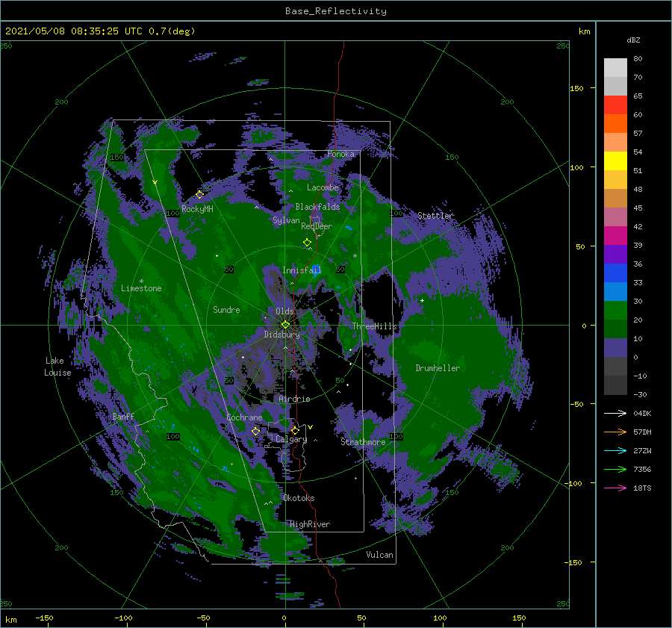This screenshot has height=628, width=672.
Task: Select the red 65–60 dBZ swatch
Action: pos(615,105)
